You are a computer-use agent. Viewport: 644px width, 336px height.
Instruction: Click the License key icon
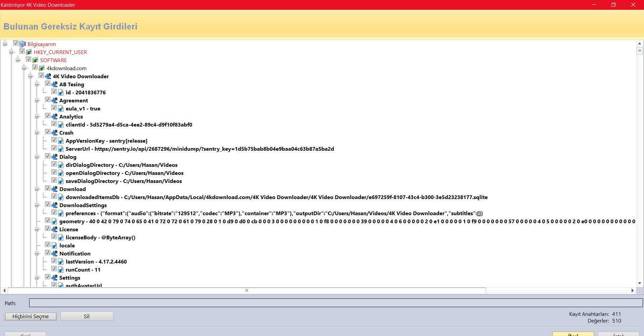click(x=54, y=229)
